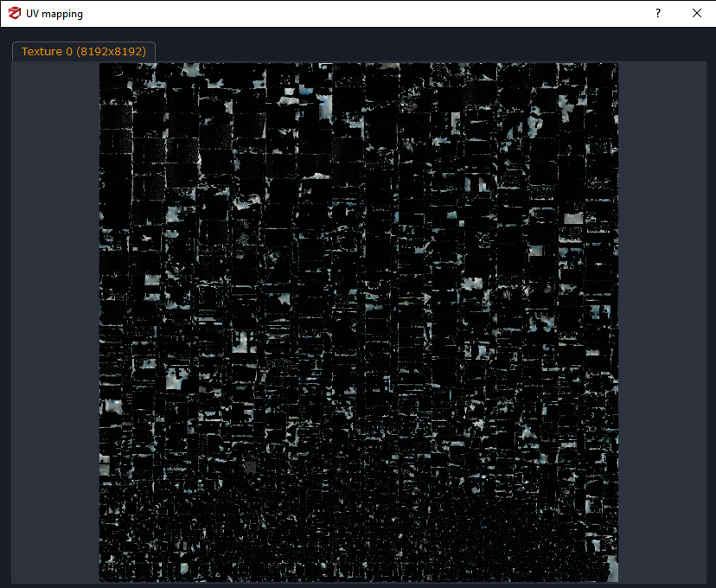
Task: Click the dense fragment region at texture bottom
Action: coord(359,536)
